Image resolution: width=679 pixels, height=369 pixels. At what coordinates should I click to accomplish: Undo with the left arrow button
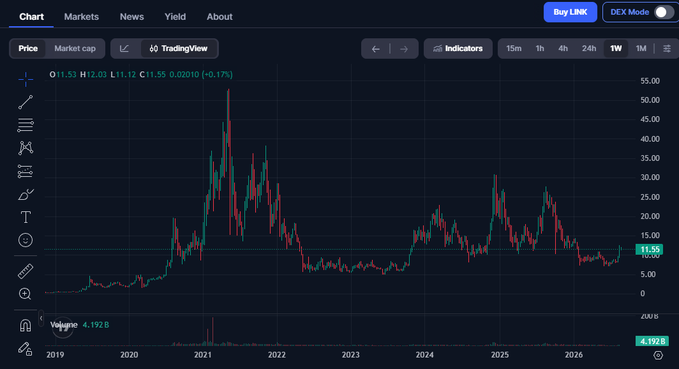point(376,49)
